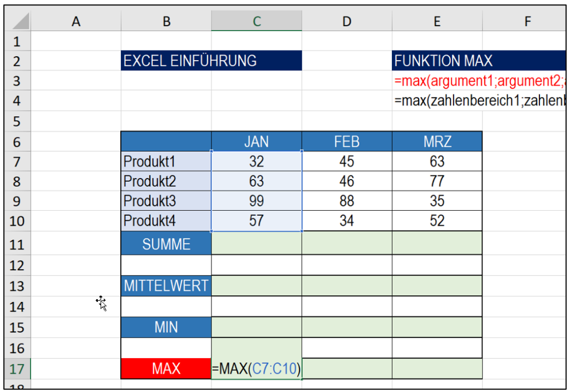This screenshot has width=570, height=392.
Task: Click the MIN row label
Action: tap(166, 328)
